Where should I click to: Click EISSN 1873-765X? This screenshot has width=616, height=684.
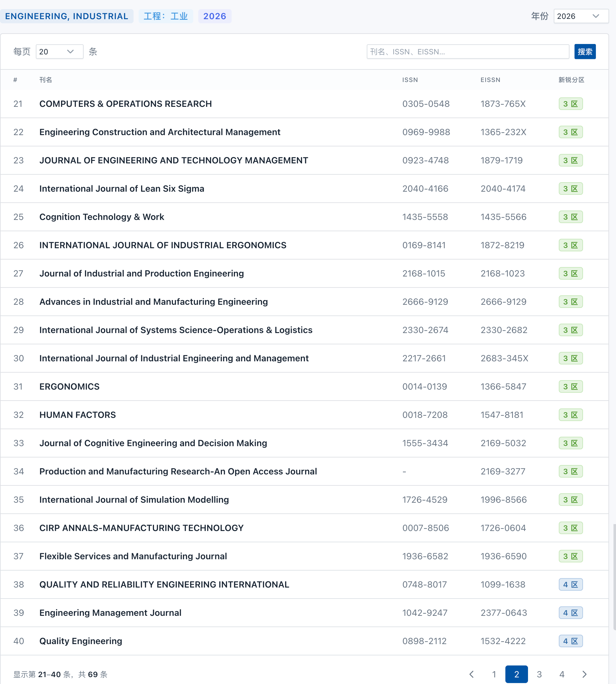pos(503,104)
